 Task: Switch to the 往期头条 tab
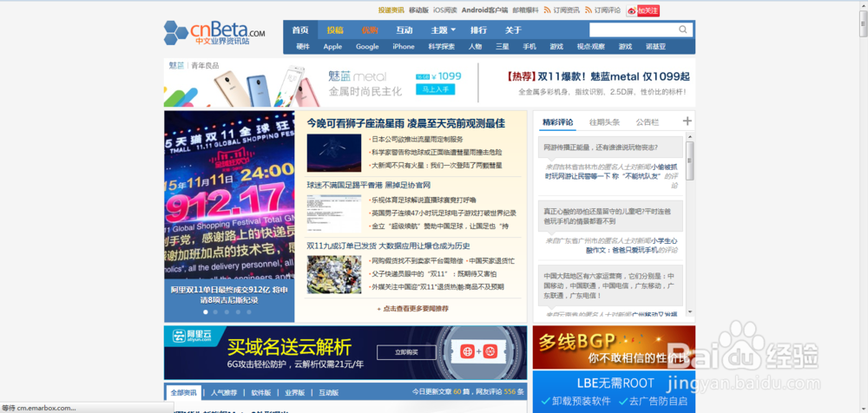(604, 122)
